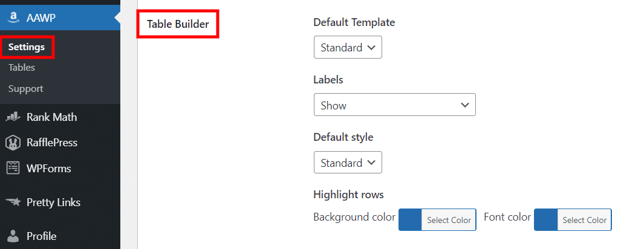Click the Pretty Links star icon
This screenshot has height=249, width=644.
(13, 202)
